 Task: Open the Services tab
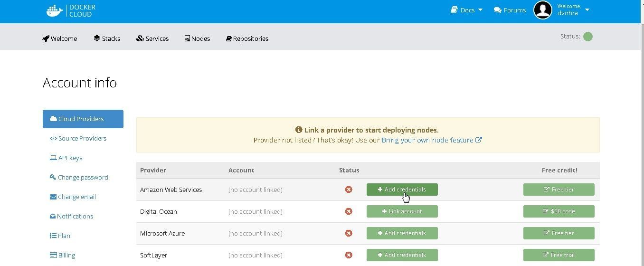click(152, 38)
